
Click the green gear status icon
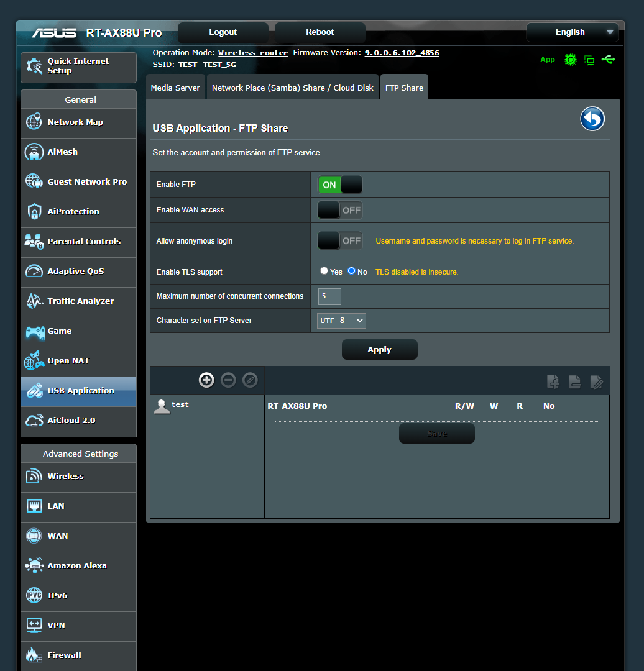point(571,60)
